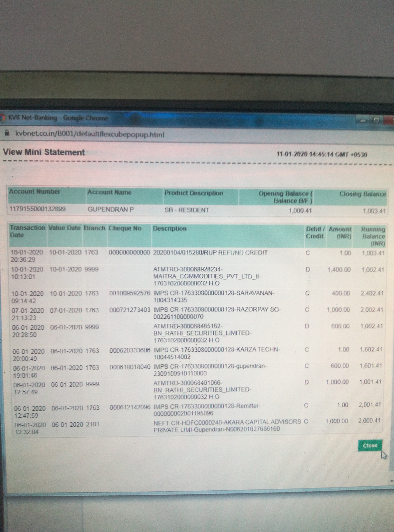Click opening balance value 1,000.41
This screenshot has width=394, height=532.
tap(300, 211)
